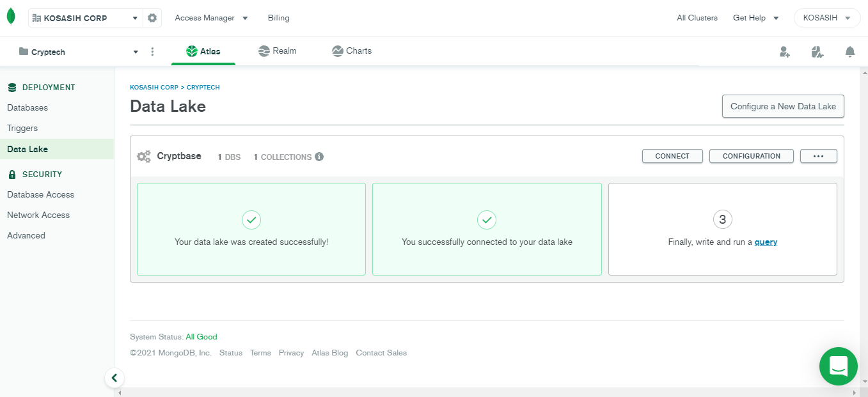Open the project activity feed icon
Viewport: 868px width, 397px height.
click(x=817, y=52)
